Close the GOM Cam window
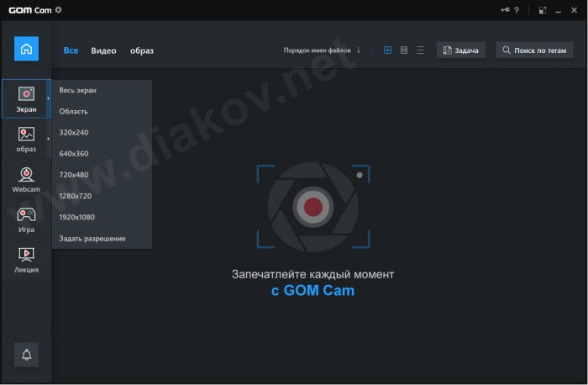 click(x=574, y=10)
